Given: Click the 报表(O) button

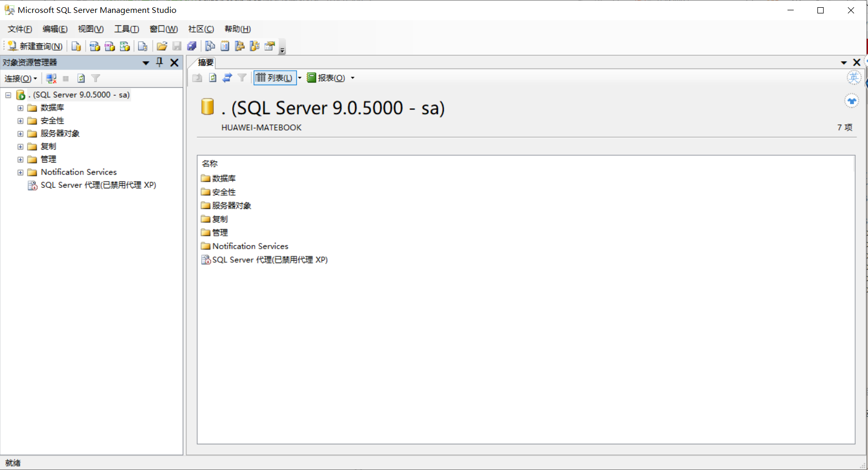Looking at the screenshot, I should click(326, 78).
